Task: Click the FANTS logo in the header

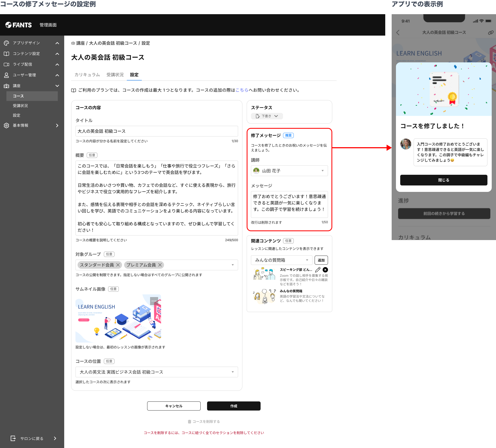Action: pyautogui.click(x=18, y=25)
